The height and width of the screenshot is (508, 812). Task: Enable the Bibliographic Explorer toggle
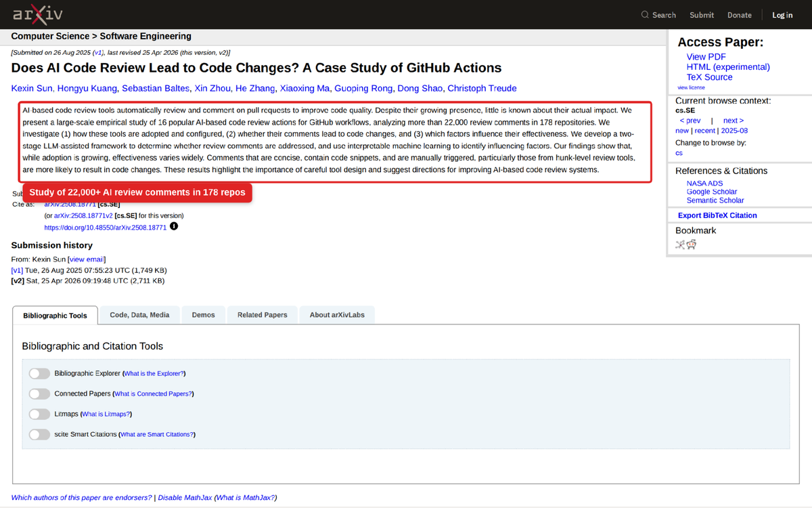coord(39,373)
